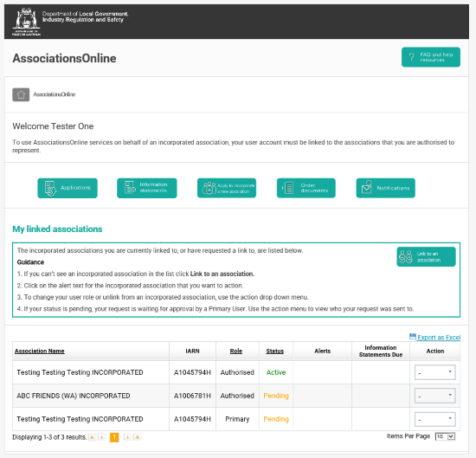Image resolution: width=476 pixels, height=458 pixels.
Task: Click the green Active status text
Action: [276, 372]
